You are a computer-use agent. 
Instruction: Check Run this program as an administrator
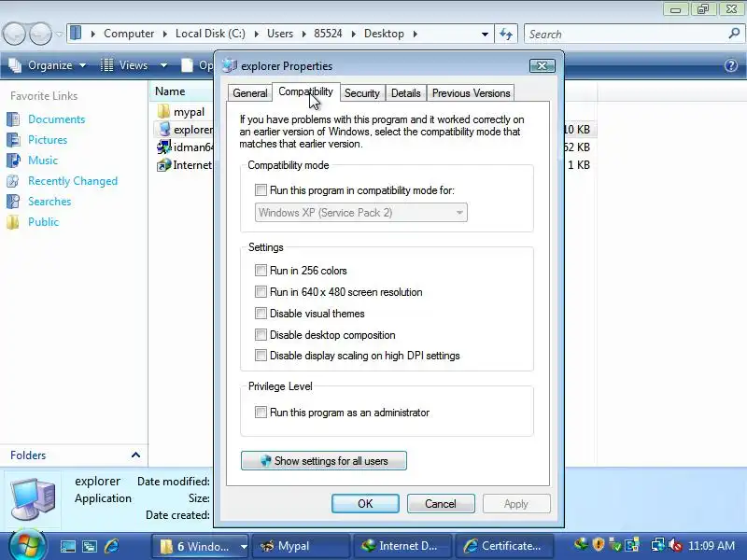point(261,413)
